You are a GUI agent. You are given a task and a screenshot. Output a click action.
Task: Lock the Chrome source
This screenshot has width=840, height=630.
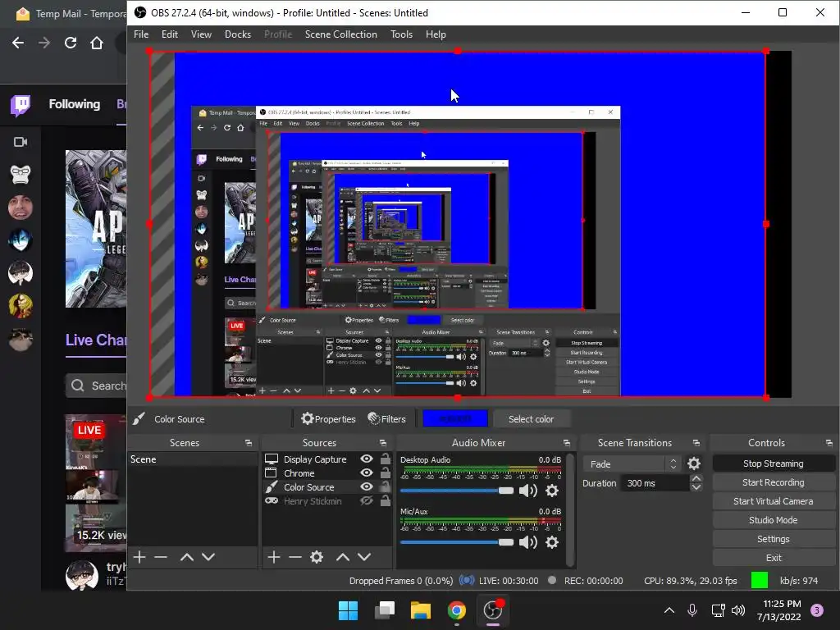pyautogui.click(x=386, y=473)
